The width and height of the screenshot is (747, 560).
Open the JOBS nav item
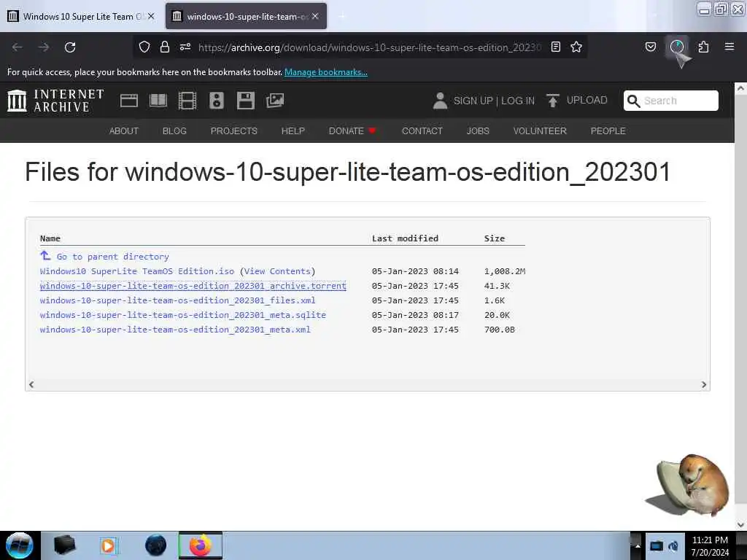coord(478,131)
